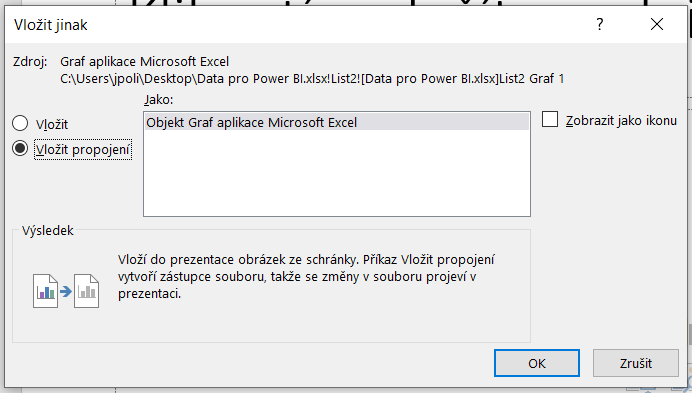This screenshot has height=393, width=692.
Task: Click the blue arrow between document icons
Action: tap(66, 291)
